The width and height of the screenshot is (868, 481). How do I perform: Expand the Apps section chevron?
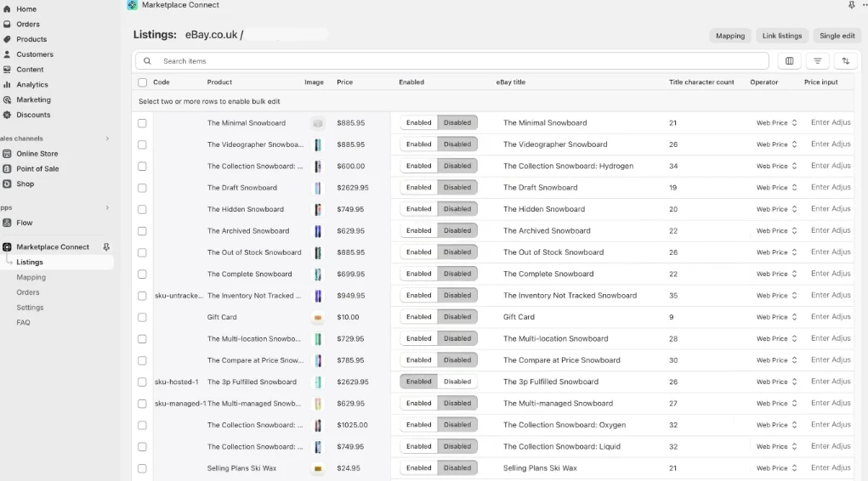pos(107,207)
